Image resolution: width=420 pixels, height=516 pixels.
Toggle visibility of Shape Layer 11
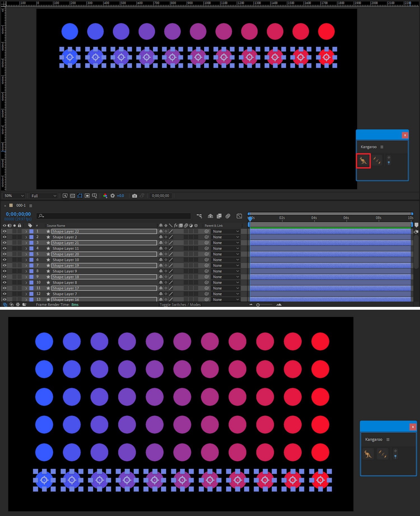[x=4, y=248]
